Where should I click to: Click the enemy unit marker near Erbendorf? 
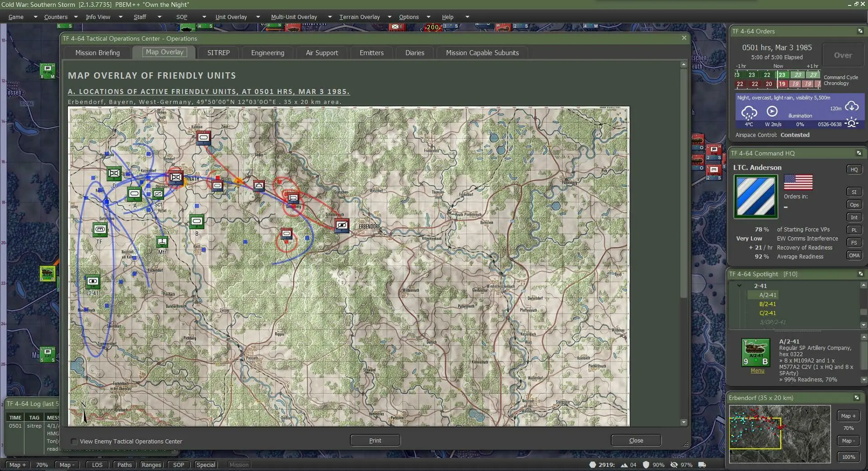[x=342, y=225]
